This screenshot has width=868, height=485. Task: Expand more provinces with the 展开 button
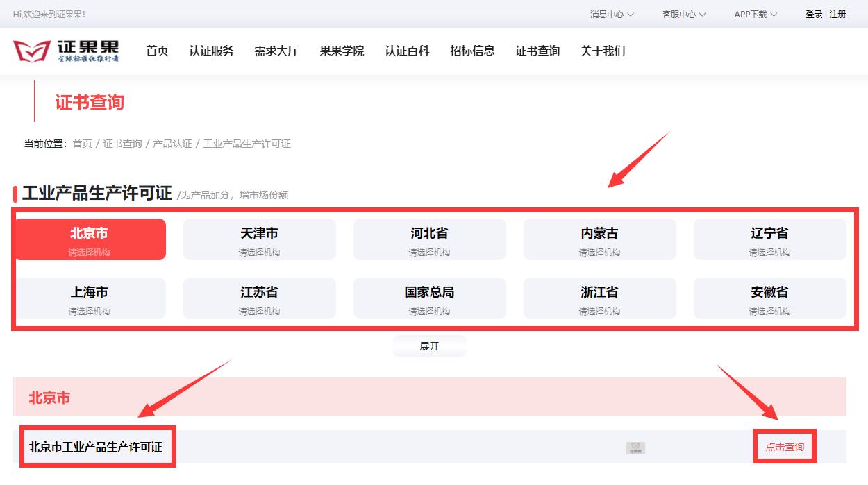coord(429,345)
